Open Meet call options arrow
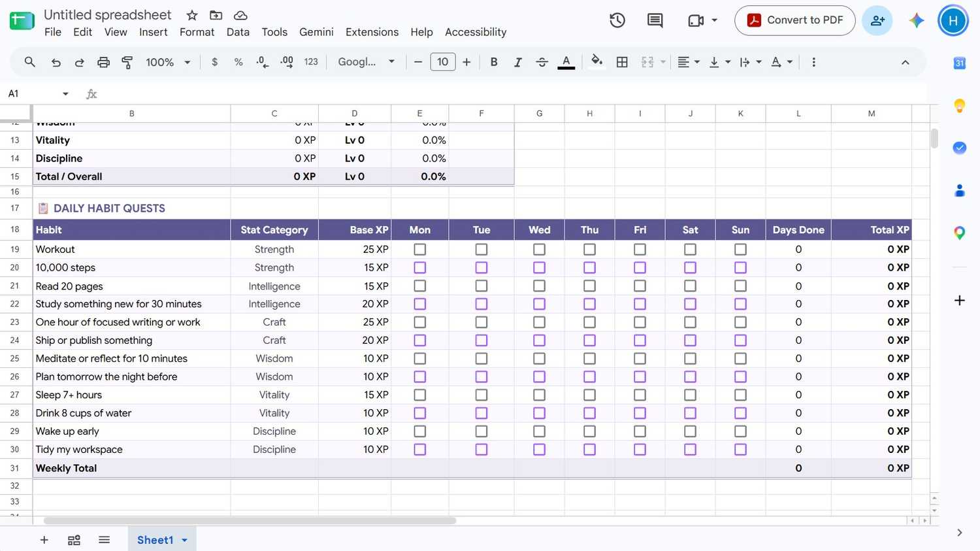This screenshot has width=980, height=551. point(714,20)
